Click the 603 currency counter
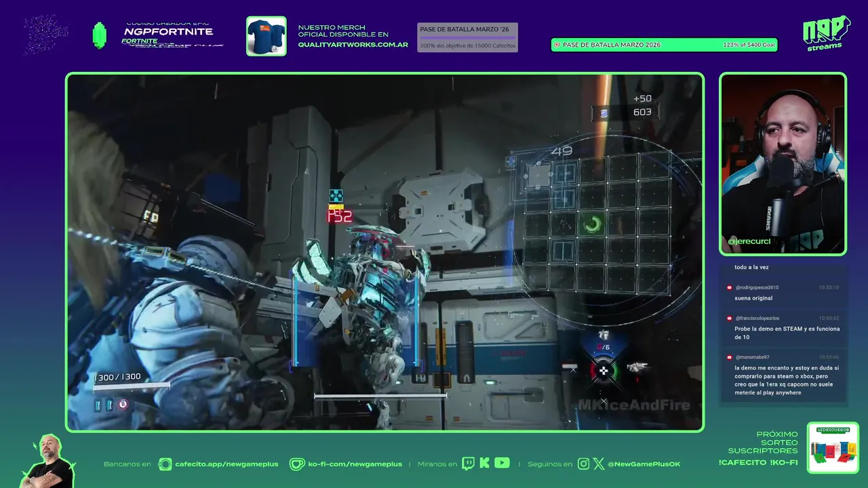The height and width of the screenshot is (488, 868). [642, 113]
